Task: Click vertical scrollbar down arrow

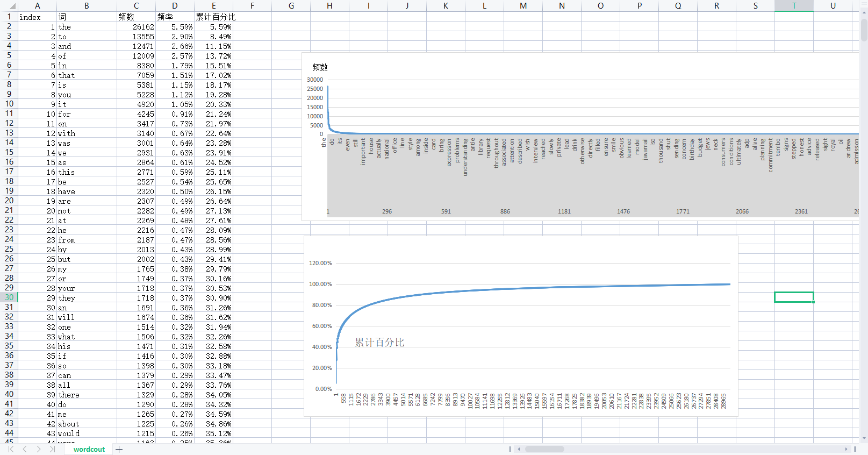Action: click(864, 438)
